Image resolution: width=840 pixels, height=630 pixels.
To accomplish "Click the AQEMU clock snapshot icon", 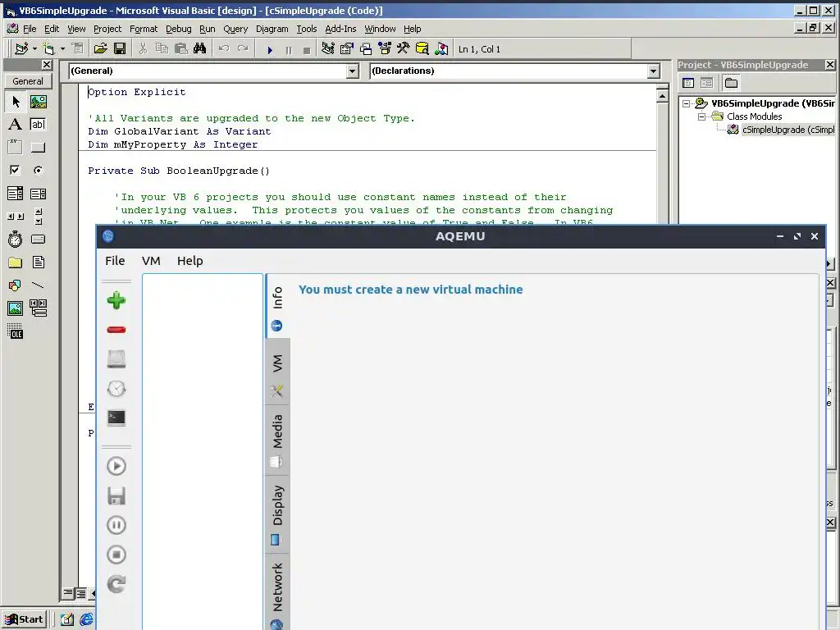I will point(116,388).
